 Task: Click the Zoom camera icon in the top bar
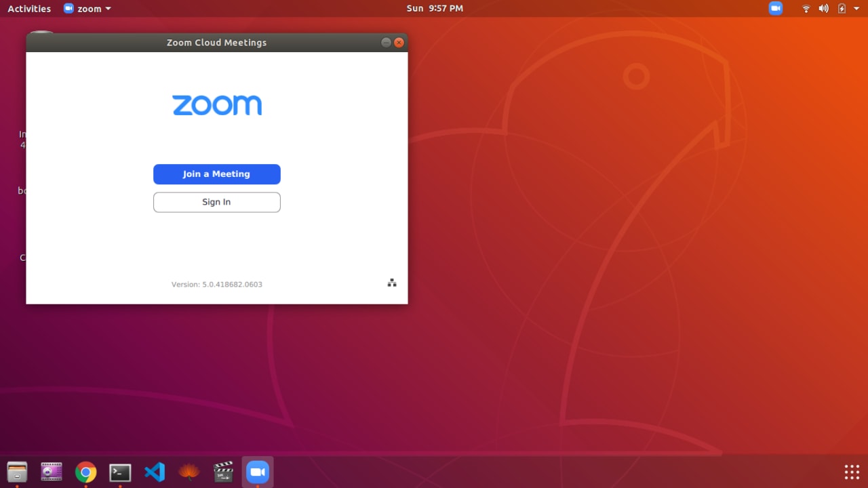(x=775, y=8)
